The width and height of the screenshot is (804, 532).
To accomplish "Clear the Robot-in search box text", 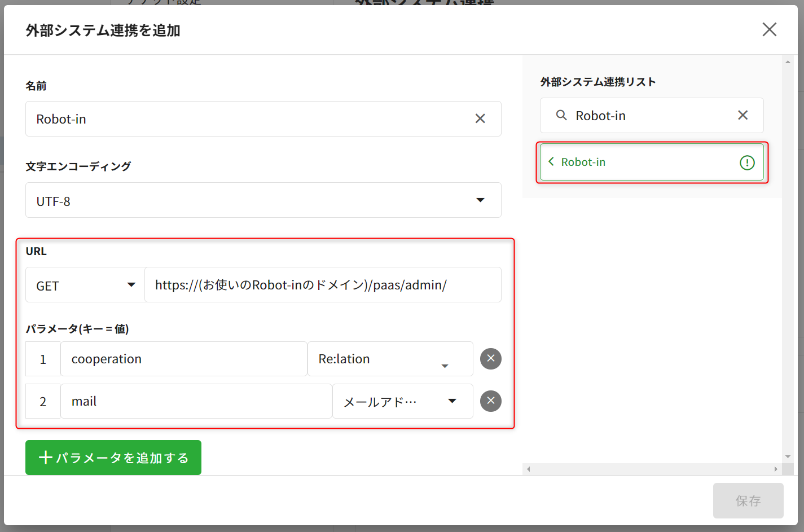I will [743, 115].
